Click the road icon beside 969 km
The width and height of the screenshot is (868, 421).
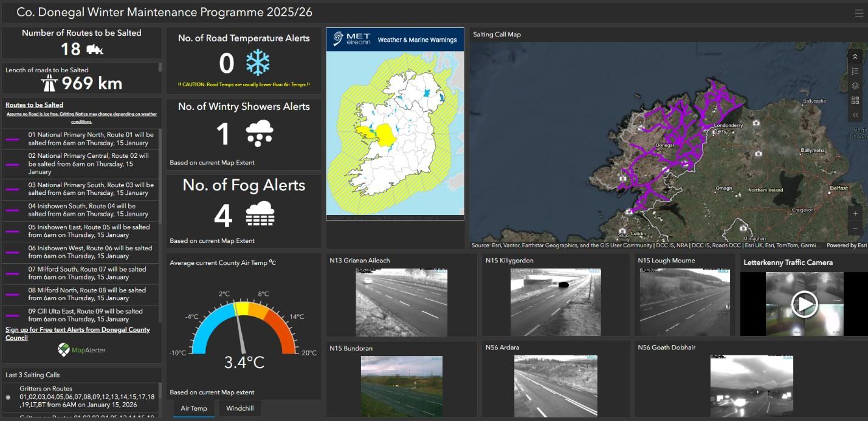[49, 83]
